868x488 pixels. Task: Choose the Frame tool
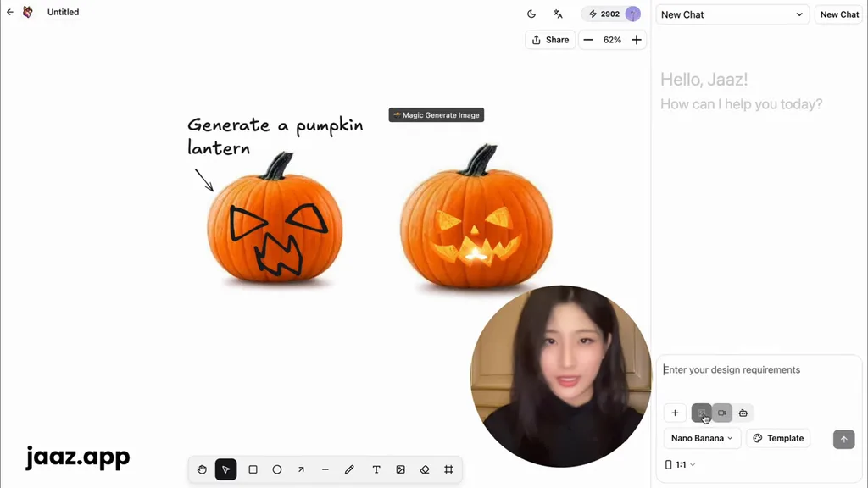click(x=449, y=469)
